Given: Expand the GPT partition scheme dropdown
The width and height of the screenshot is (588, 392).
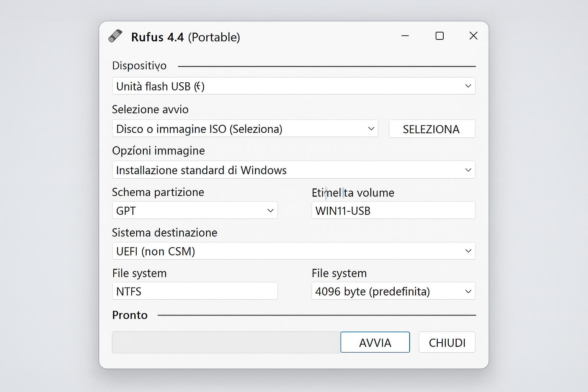Looking at the screenshot, I should 194,211.
